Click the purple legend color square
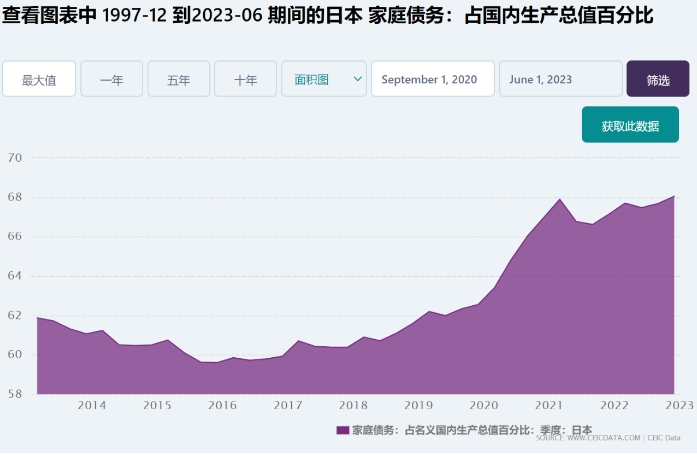The width and height of the screenshot is (697, 455). pyautogui.click(x=342, y=430)
